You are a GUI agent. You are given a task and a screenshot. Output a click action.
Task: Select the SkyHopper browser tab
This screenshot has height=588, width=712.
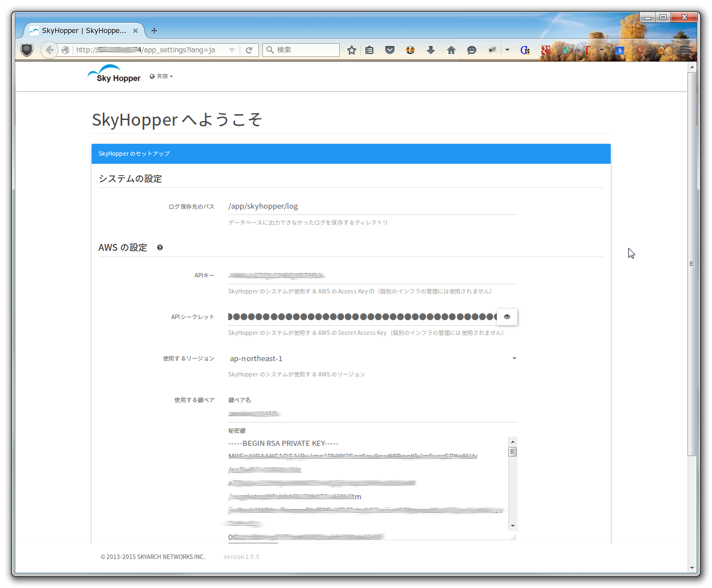coord(84,31)
